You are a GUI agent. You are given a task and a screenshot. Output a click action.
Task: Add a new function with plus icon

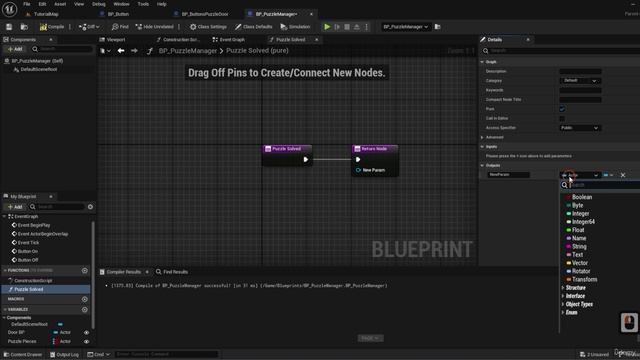pyautogui.click(x=84, y=270)
